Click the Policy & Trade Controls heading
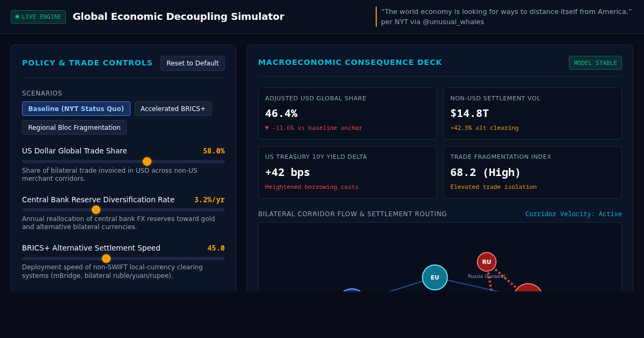The width and height of the screenshot is (644, 338). (x=87, y=63)
